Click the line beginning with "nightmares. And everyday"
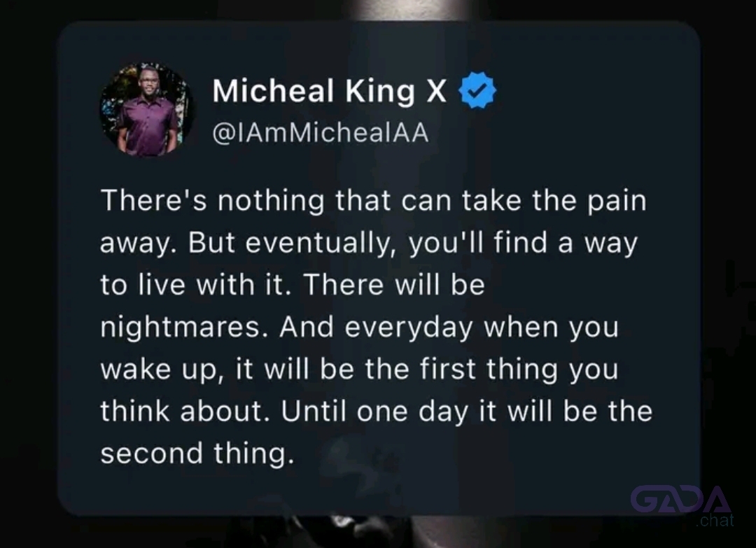The width and height of the screenshot is (756, 548). (x=359, y=328)
